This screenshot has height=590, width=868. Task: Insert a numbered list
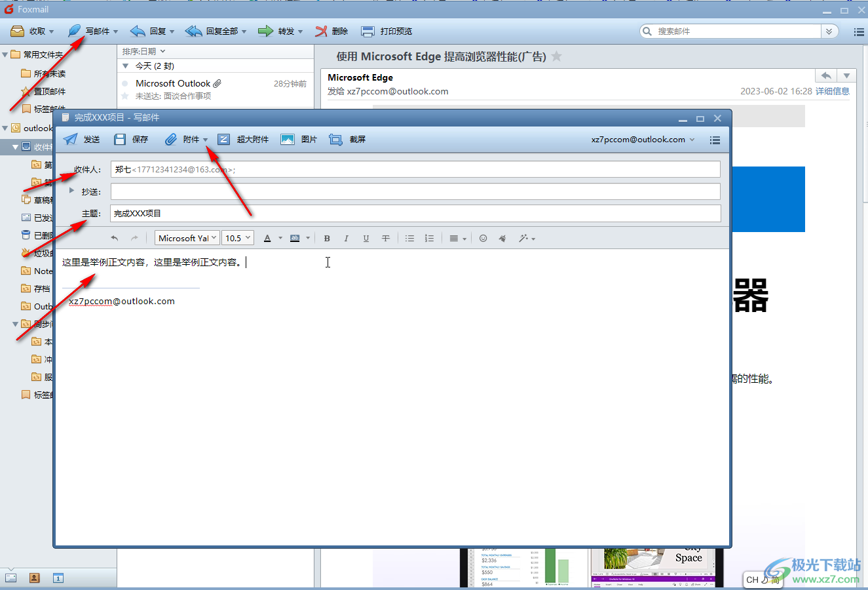pyautogui.click(x=429, y=239)
